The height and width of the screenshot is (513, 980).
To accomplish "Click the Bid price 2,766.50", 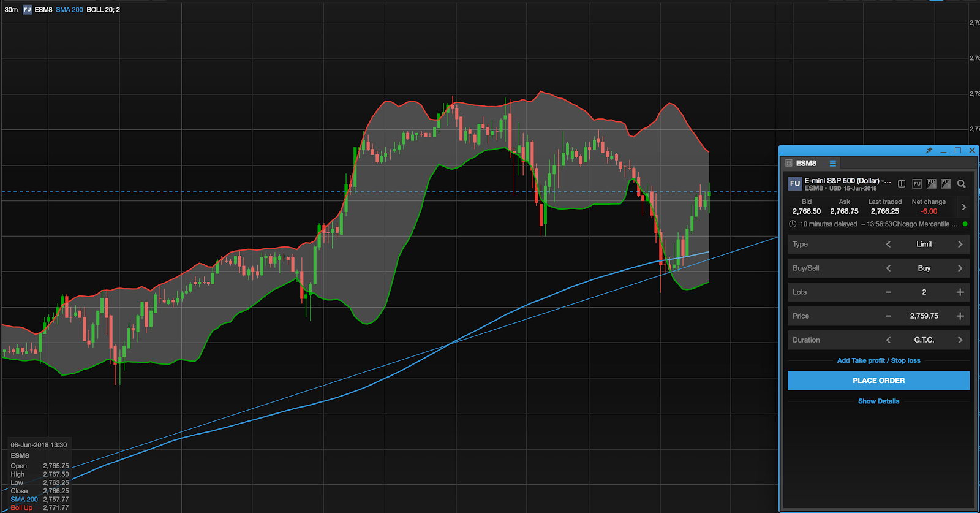I will tap(807, 211).
